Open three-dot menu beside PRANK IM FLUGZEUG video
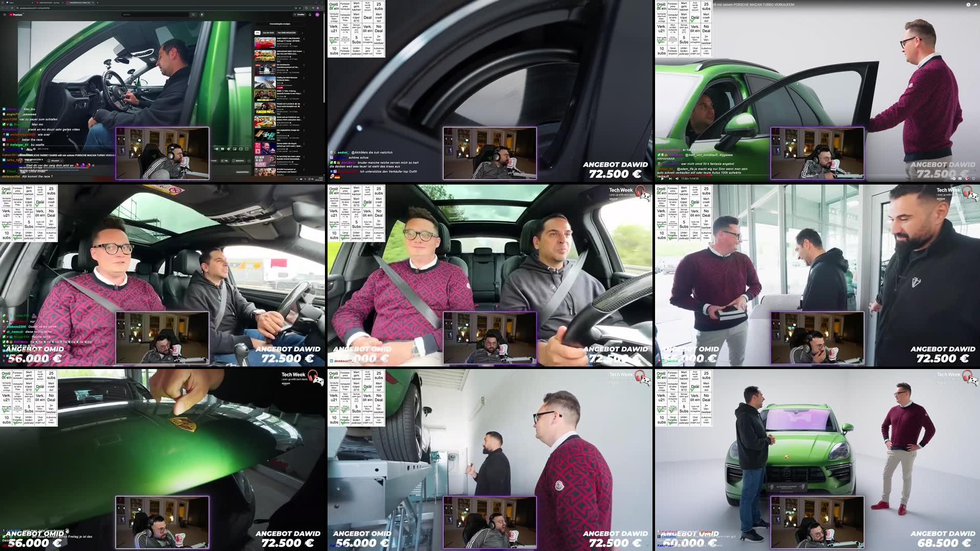Image resolution: width=980 pixels, height=551 pixels. coord(304,105)
